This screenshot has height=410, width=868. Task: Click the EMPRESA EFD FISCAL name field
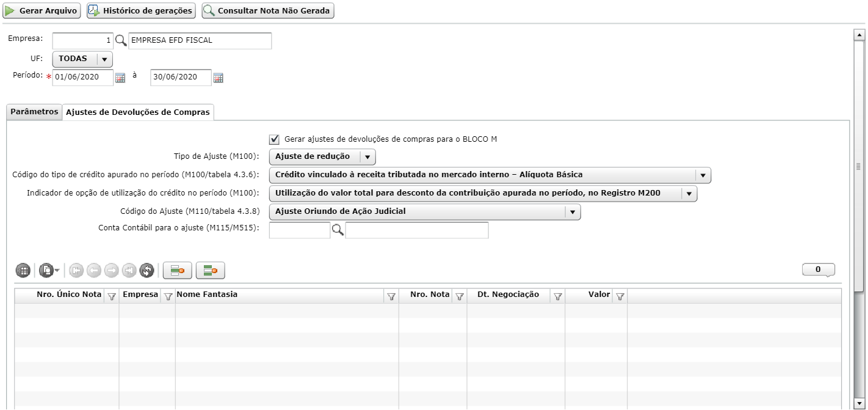point(200,41)
